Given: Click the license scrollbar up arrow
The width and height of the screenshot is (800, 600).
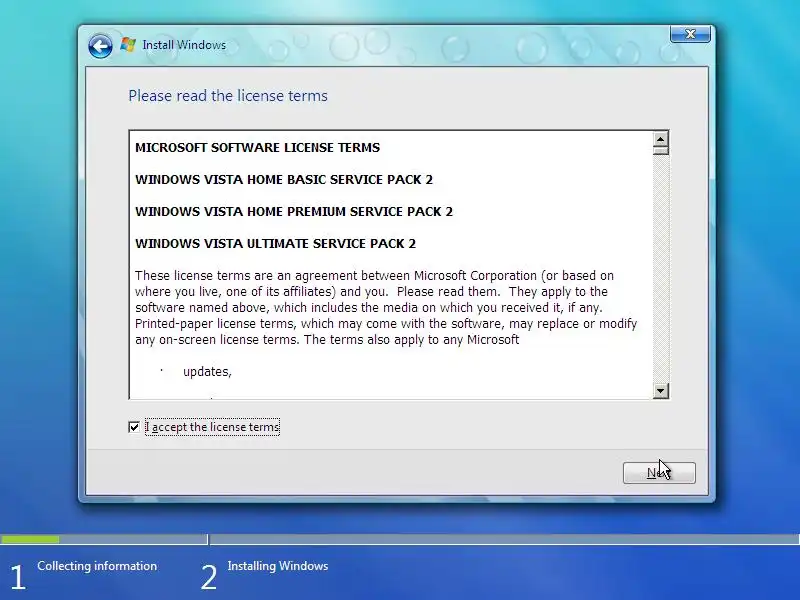Looking at the screenshot, I should 660,139.
